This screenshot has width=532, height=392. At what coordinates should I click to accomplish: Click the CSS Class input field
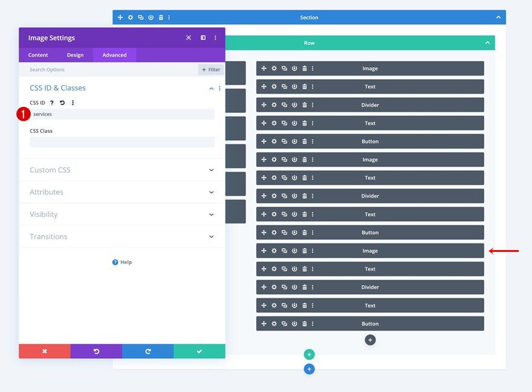pyautogui.click(x=122, y=142)
